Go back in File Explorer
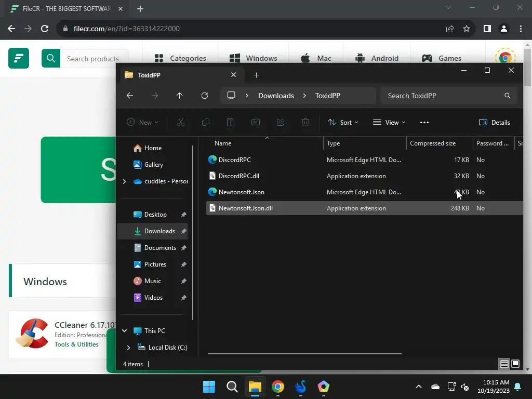The width and height of the screenshot is (532, 399). pos(129,96)
